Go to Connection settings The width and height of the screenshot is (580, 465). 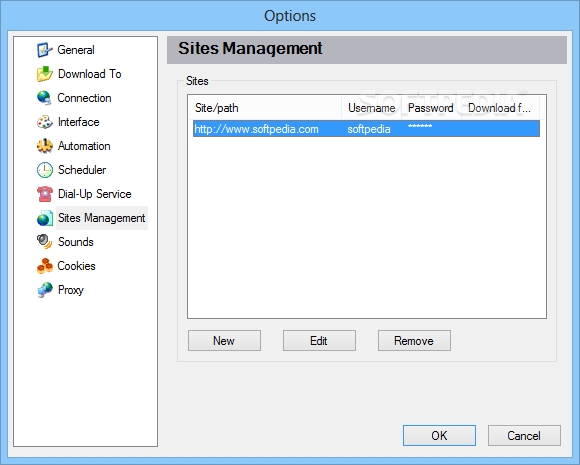coord(84,98)
